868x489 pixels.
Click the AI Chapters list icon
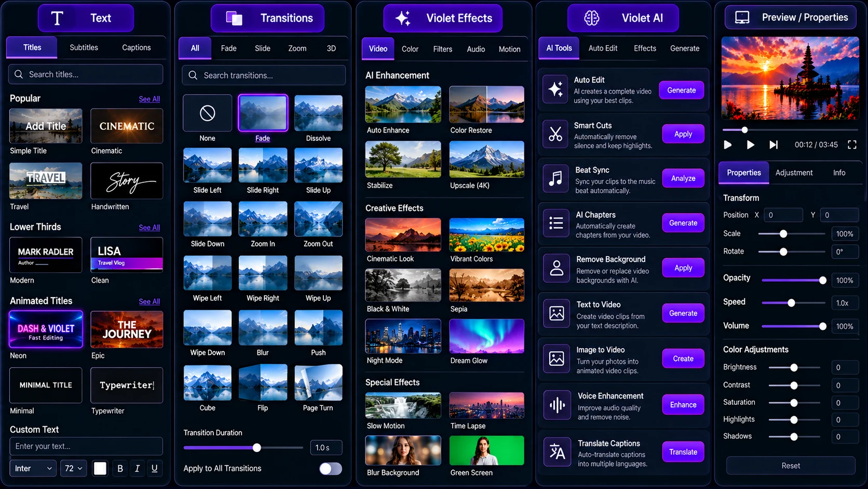556,223
